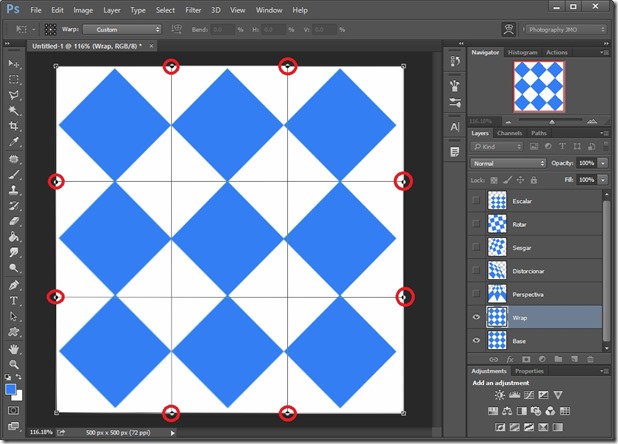Select the Magic Wand tool
Viewport: 618px width, 444px height.
tap(14, 110)
